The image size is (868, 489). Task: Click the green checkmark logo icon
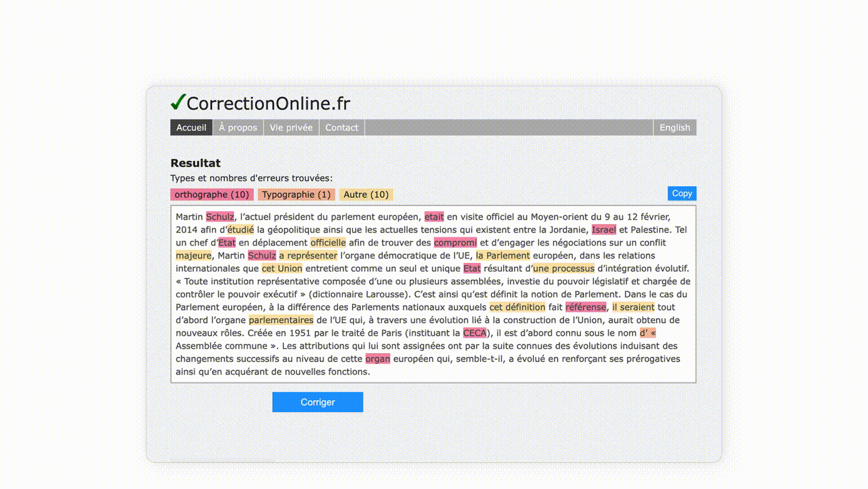[x=177, y=102]
